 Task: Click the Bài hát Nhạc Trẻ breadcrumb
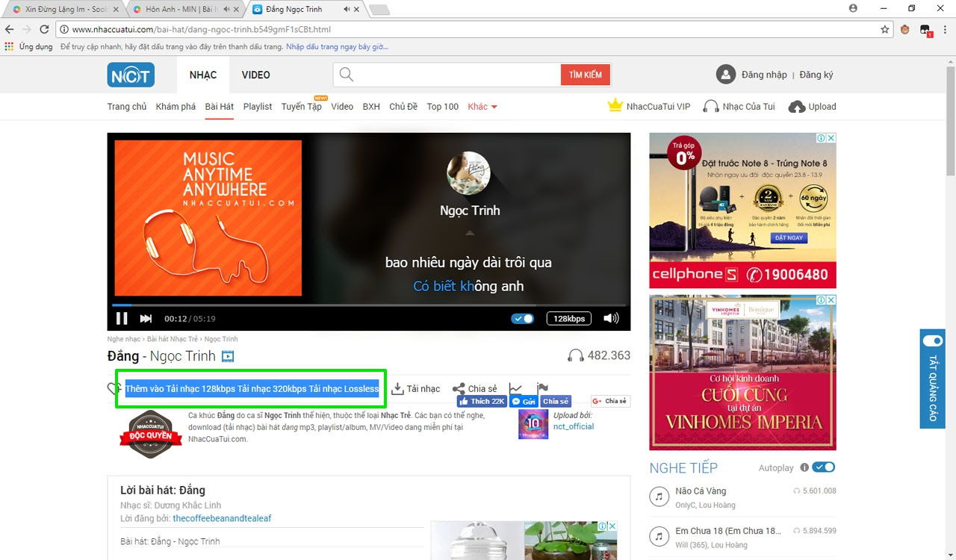click(x=173, y=339)
